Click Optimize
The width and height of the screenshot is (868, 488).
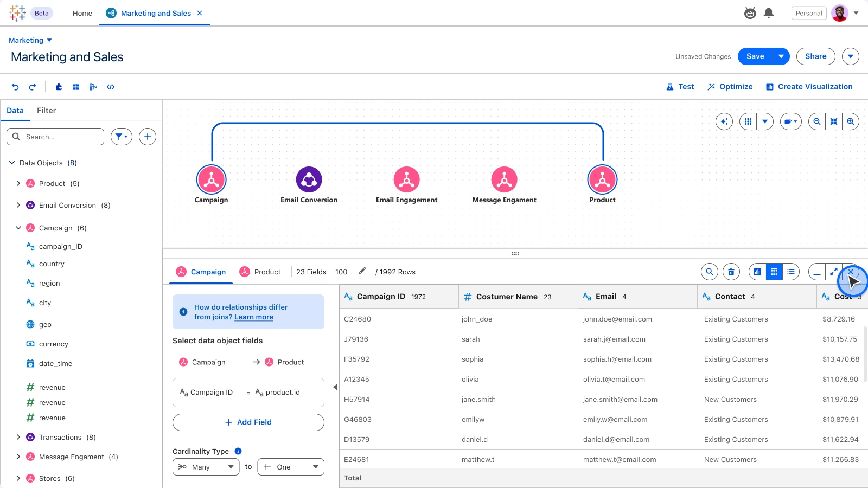(x=730, y=87)
